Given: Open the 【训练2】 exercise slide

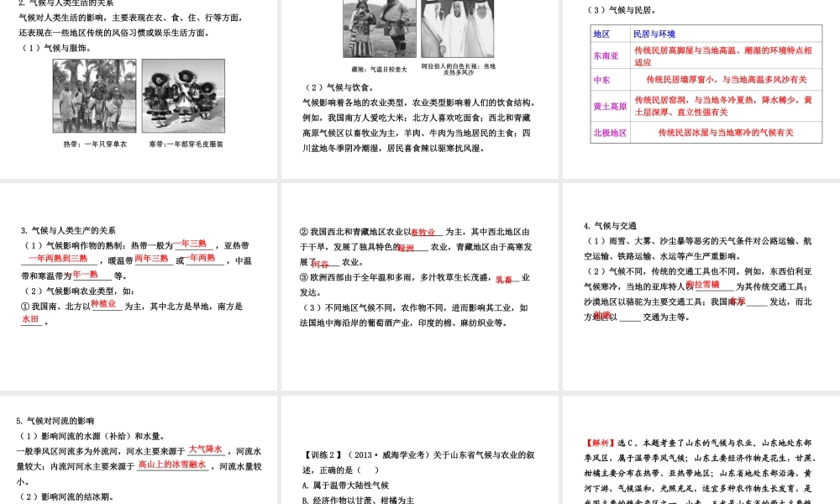Looking at the screenshot, I should [x=419, y=450].
